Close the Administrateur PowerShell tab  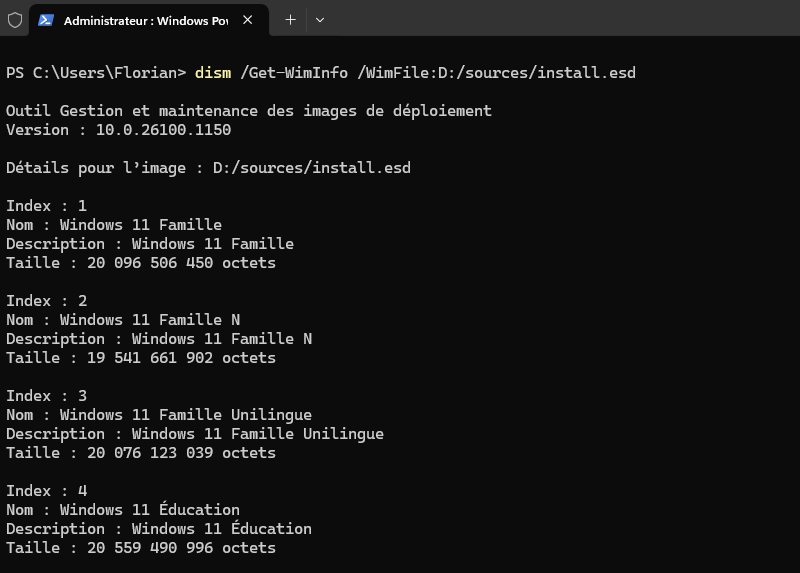click(x=248, y=20)
